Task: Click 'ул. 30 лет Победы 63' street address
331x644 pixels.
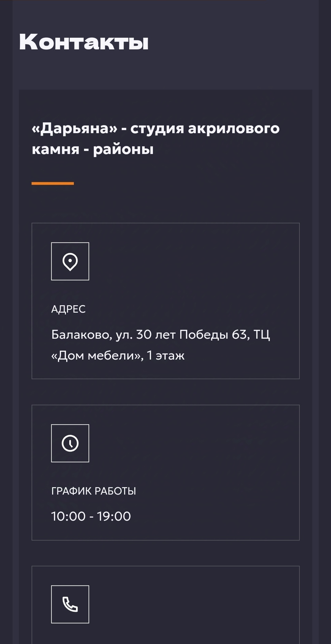Action: 181,334
